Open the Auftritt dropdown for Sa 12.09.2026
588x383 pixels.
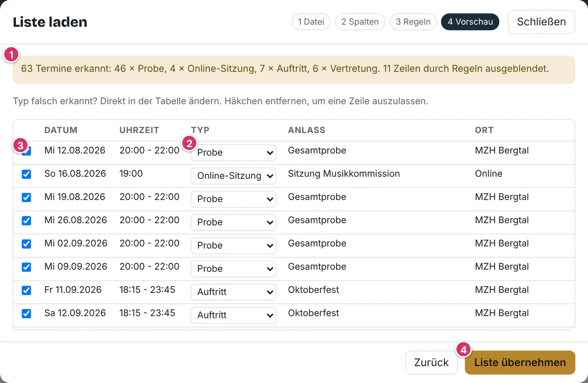point(233,315)
